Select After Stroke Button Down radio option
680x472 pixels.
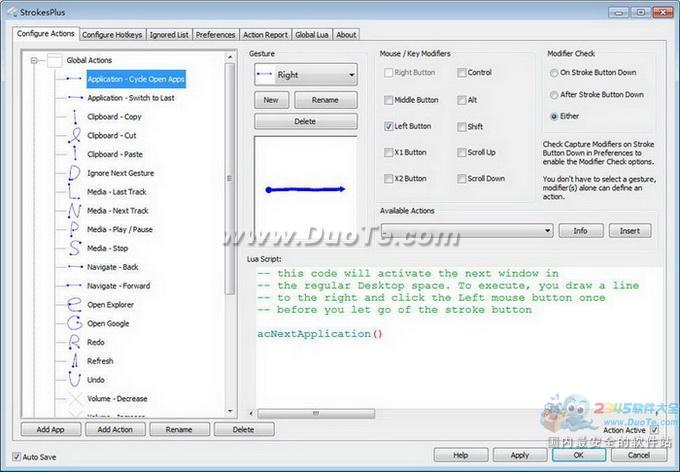click(554, 95)
